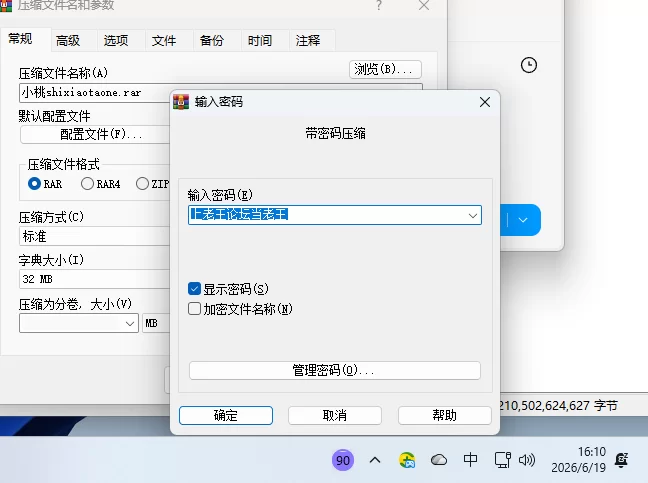Click the help question mark in archive dialog
648x483 pixels.
click(379, 5)
